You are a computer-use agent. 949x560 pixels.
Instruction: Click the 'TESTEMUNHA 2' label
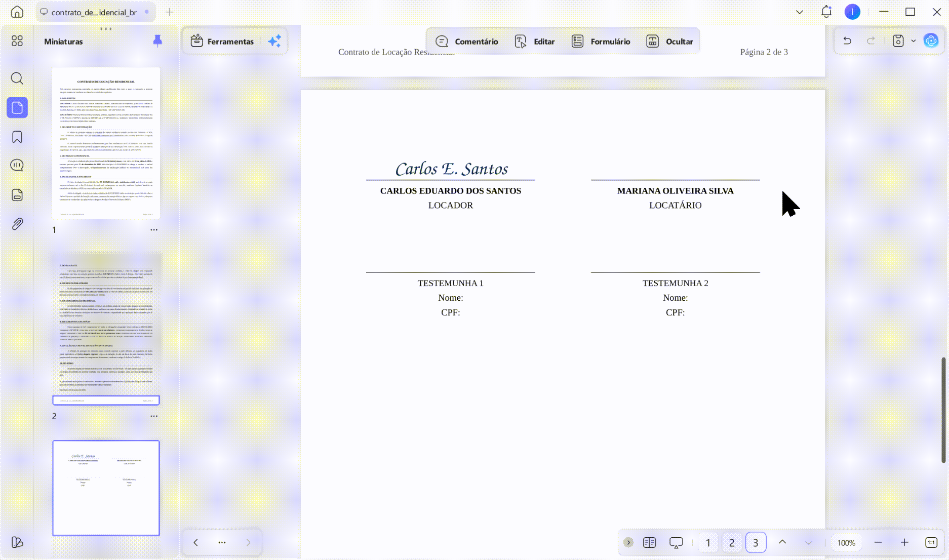point(675,283)
